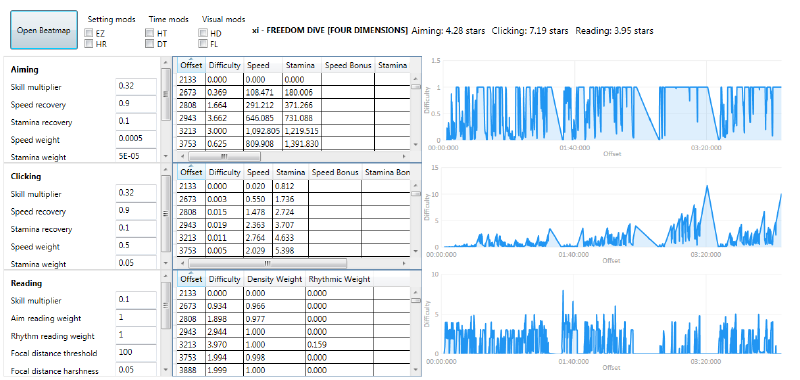Edit Aiming Stamina recovery field
This screenshot has width=800, height=380.
click(136, 121)
